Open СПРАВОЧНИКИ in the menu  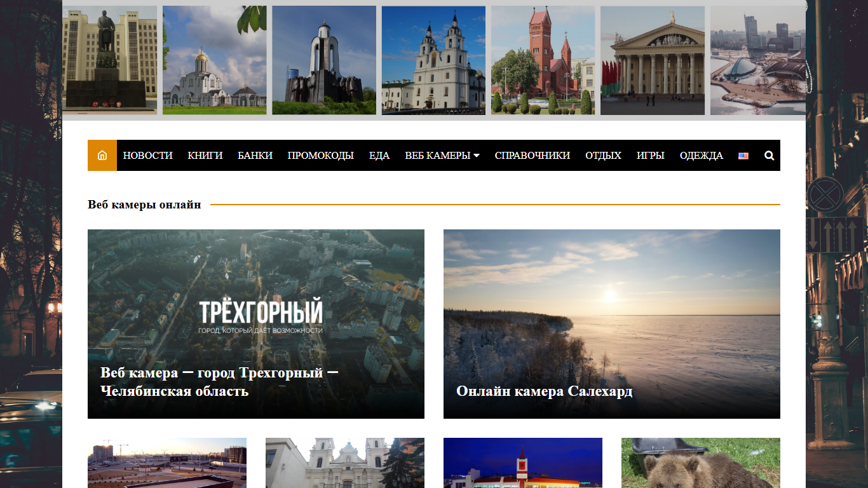[532, 156]
